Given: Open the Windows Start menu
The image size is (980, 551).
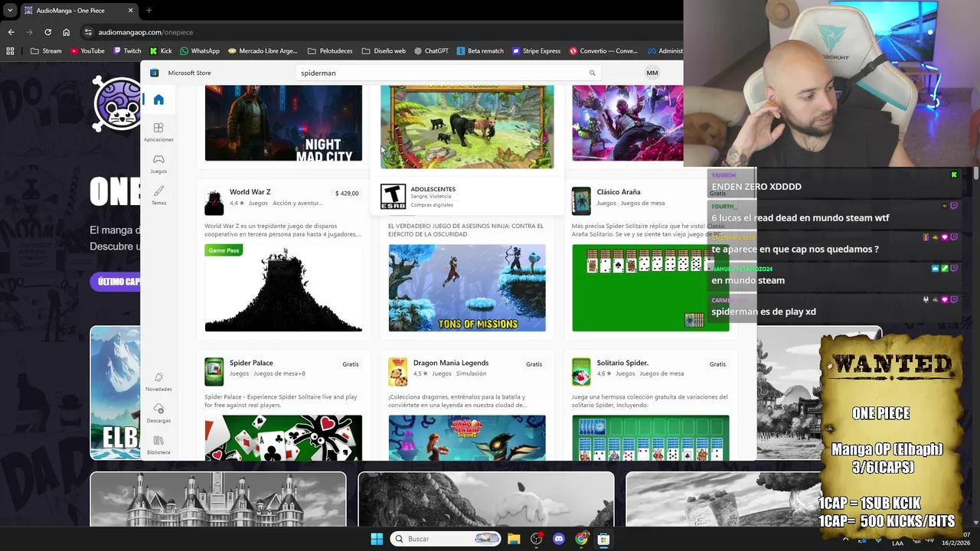Looking at the screenshot, I should coord(377,539).
